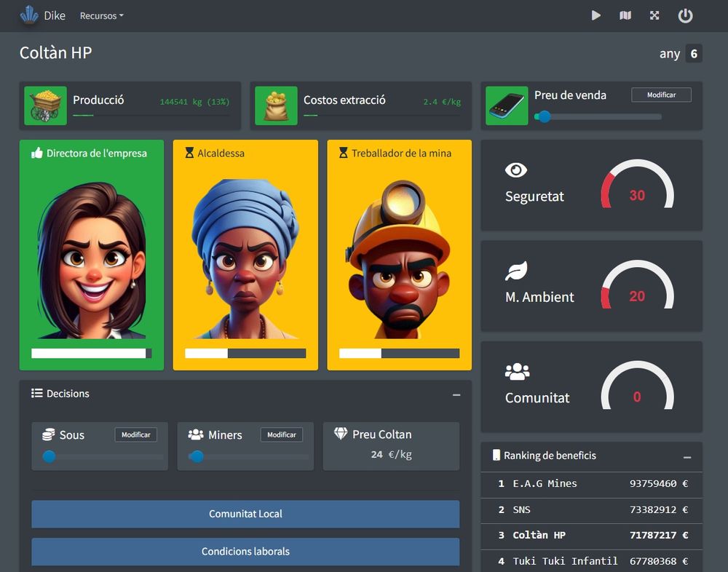Click hourglass icon next to Alcaldessa

(189, 153)
